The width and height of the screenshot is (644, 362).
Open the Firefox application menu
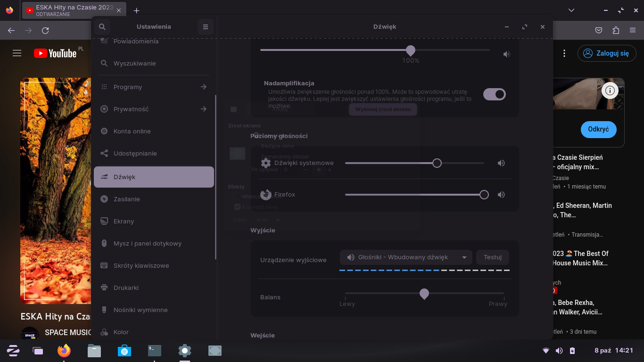pos(633,31)
